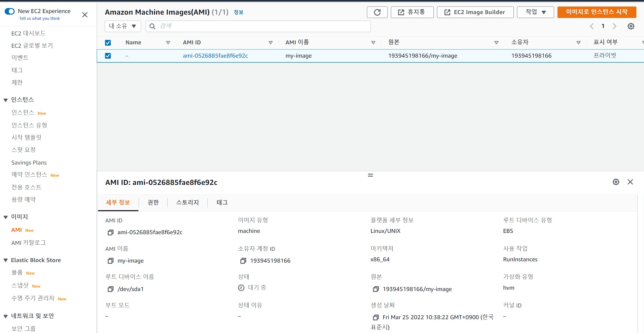Sort by the AMI 이름 column arrow
The image size is (644, 333).
(373, 43)
